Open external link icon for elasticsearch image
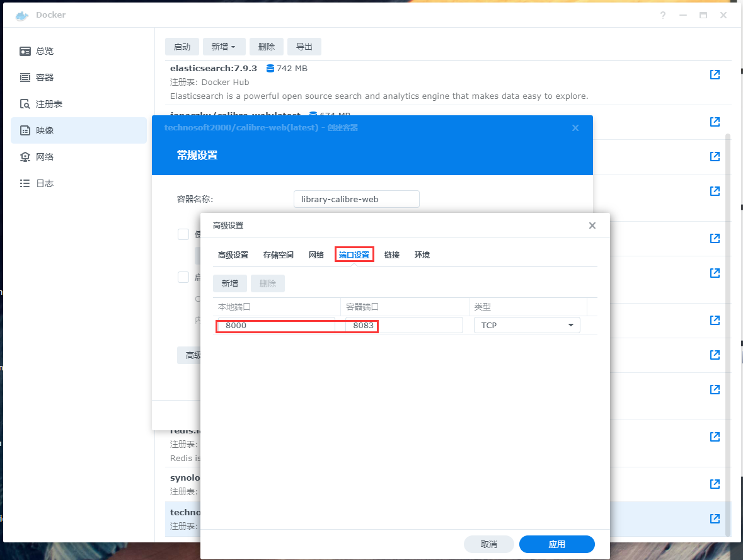The width and height of the screenshot is (743, 560). click(x=715, y=74)
